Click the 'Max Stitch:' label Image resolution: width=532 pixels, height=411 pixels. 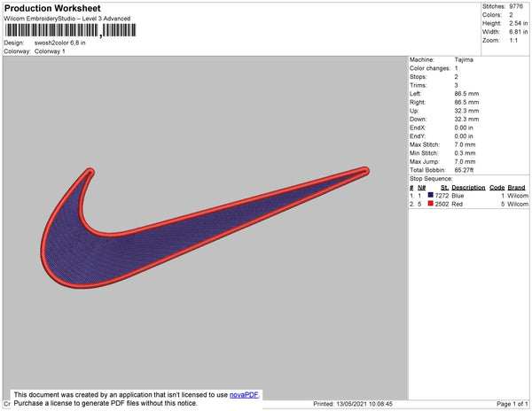[x=425, y=144]
